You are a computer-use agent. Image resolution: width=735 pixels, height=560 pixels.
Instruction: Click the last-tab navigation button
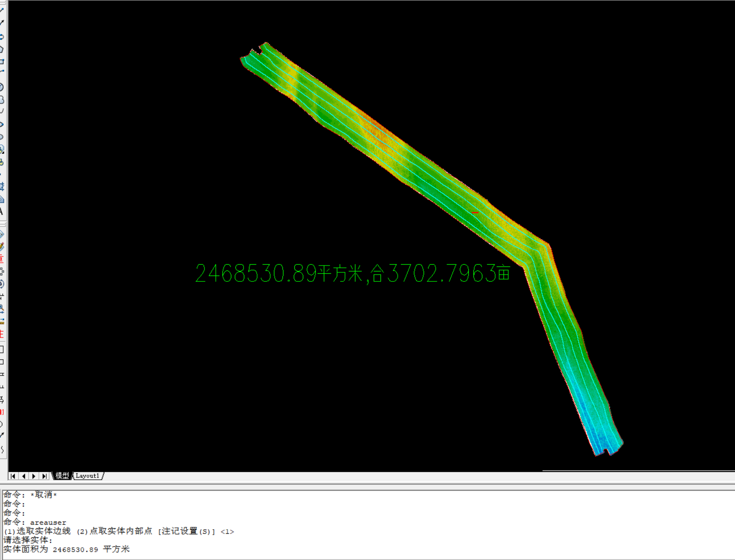pyautogui.click(x=44, y=476)
